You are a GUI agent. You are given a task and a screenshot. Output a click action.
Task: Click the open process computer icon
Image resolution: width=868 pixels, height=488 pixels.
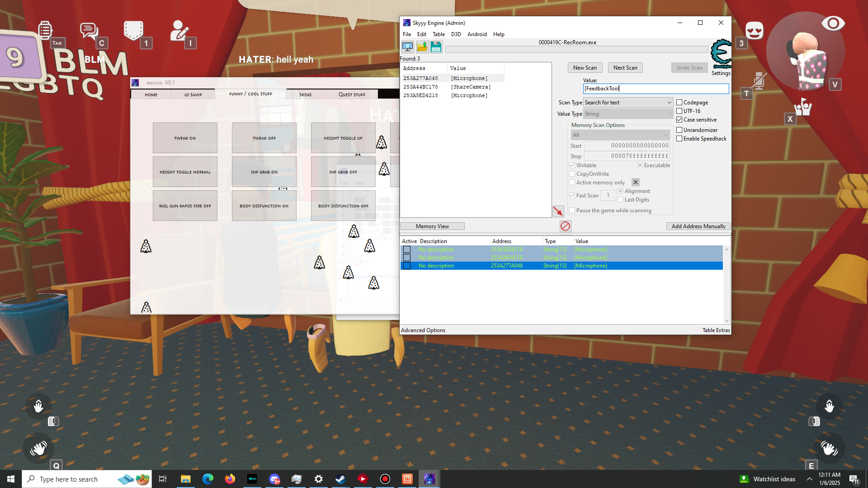coord(407,47)
